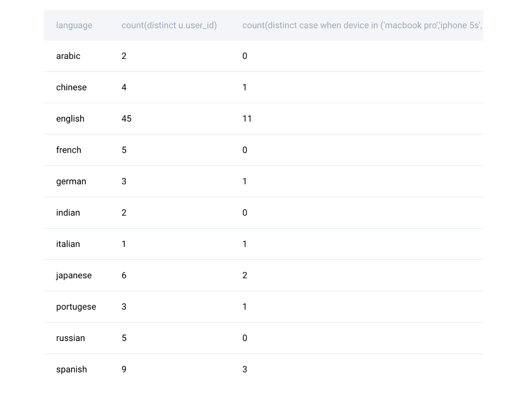Click user count '5' in russian row
The image size is (532, 393).
(124, 338)
